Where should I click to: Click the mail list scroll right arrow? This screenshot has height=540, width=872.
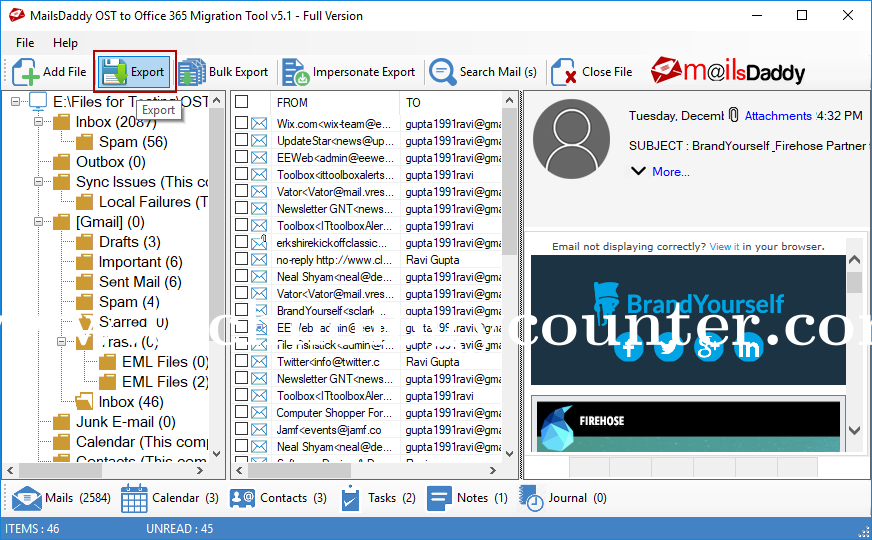click(493, 470)
